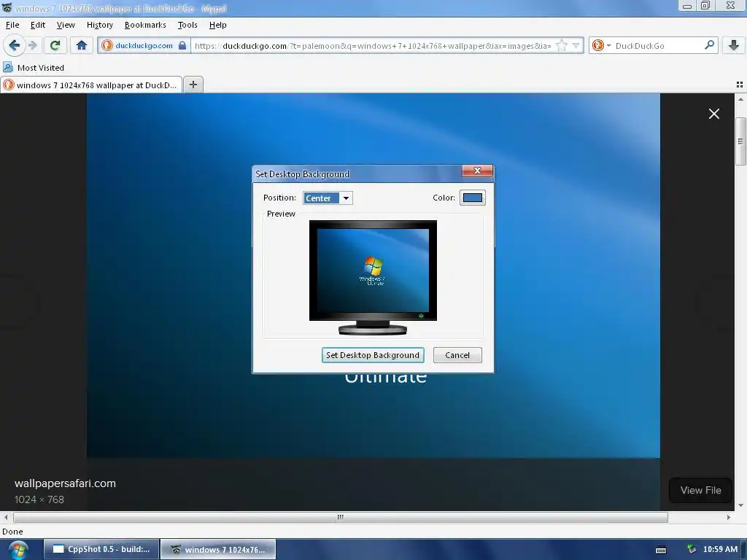Image resolution: width=747 pixels, height=560 pixels.
Task: Close the Set Desktop Background dialog
Action: [x=477, y=171]
